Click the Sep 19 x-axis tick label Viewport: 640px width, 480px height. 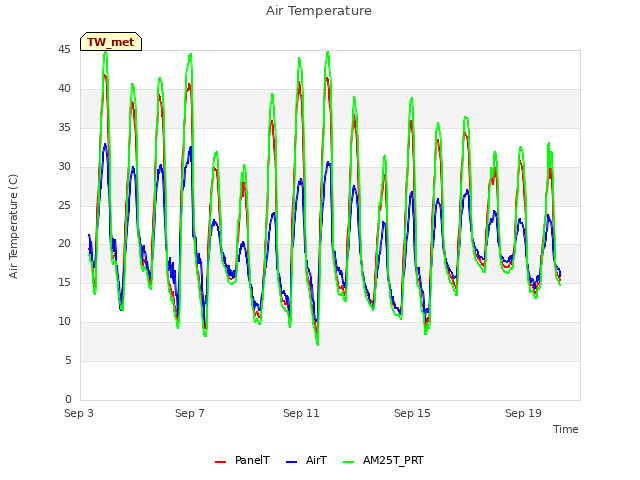point(523,413)
